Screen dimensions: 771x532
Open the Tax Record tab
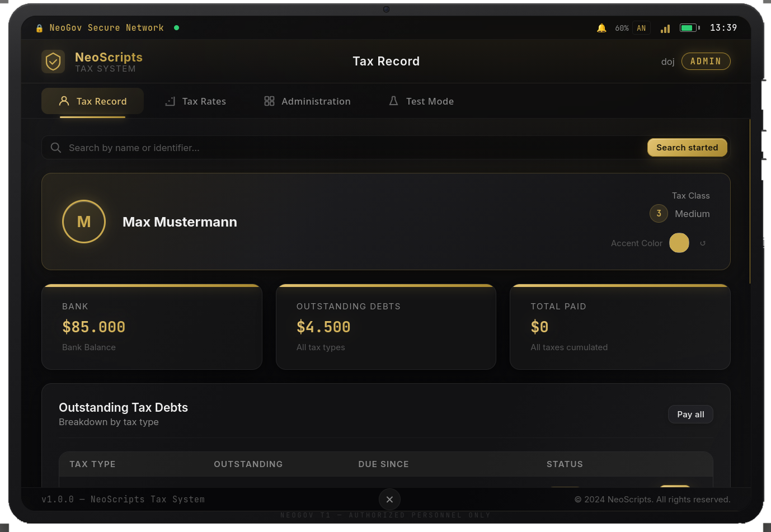point(93,101)
